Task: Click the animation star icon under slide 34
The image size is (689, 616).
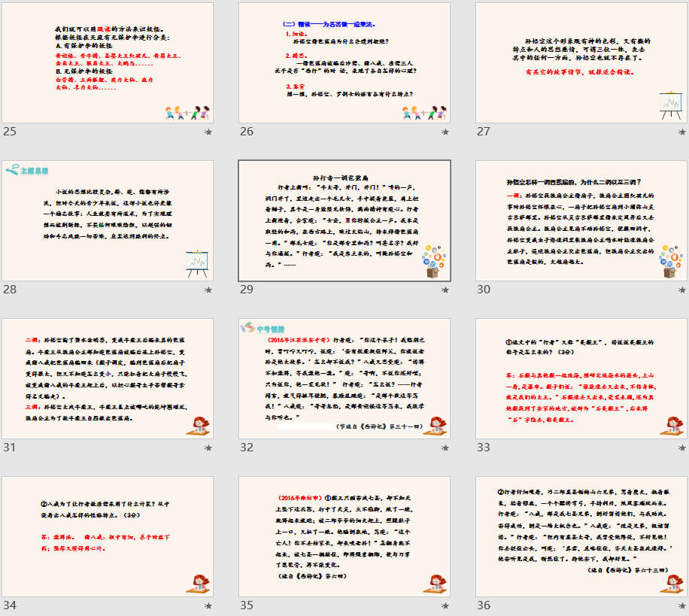Action: tap(208, 606)
